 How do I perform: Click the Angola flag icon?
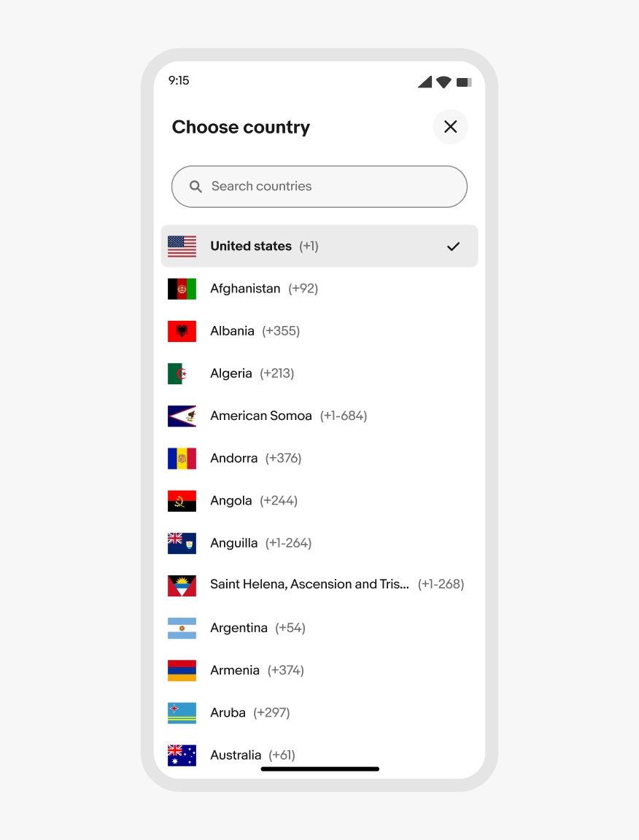[x=182, y=501]
